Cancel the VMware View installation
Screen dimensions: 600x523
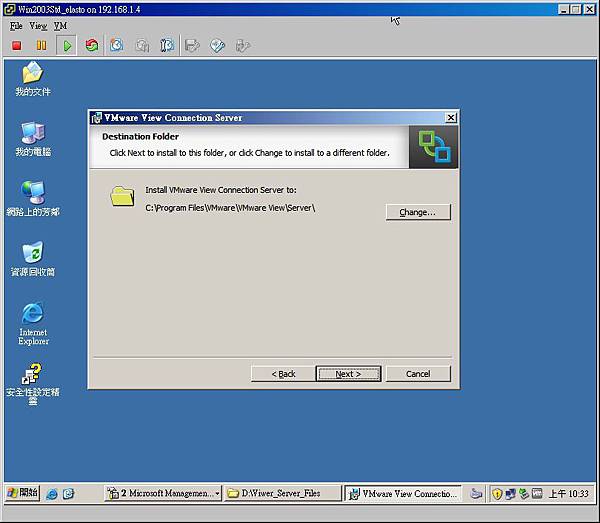pos(418,374)
